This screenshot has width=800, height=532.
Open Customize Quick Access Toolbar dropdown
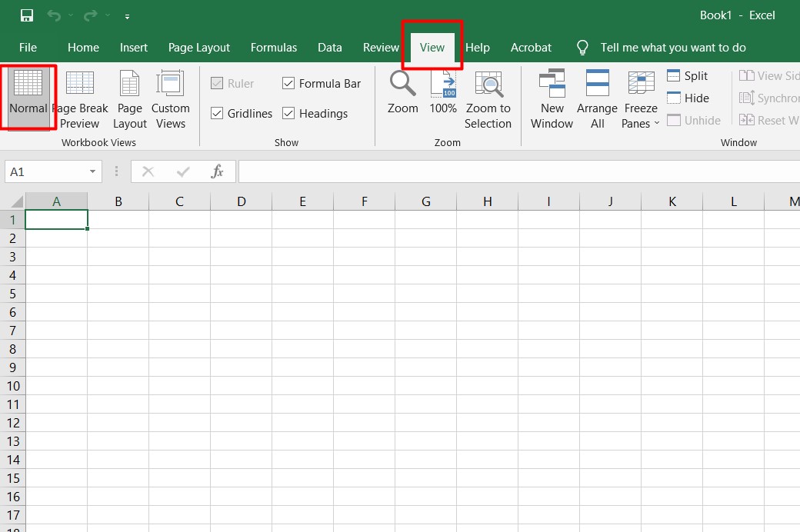127,16
